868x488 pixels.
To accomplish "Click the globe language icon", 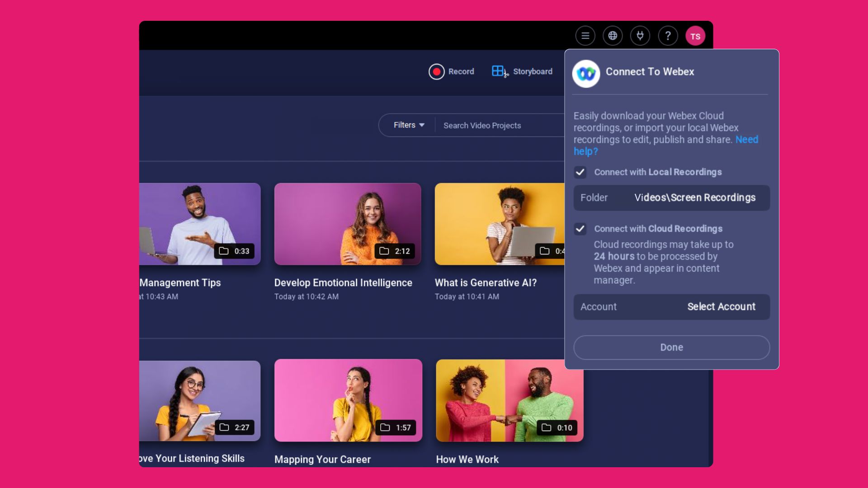I will click(613, 36).
